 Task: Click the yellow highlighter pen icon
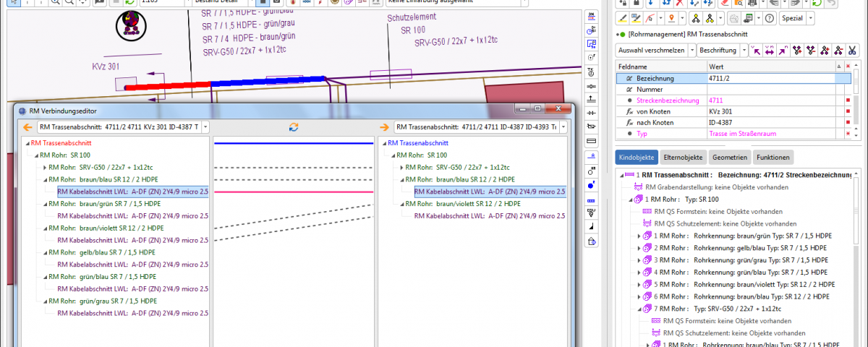coord(623,18)
